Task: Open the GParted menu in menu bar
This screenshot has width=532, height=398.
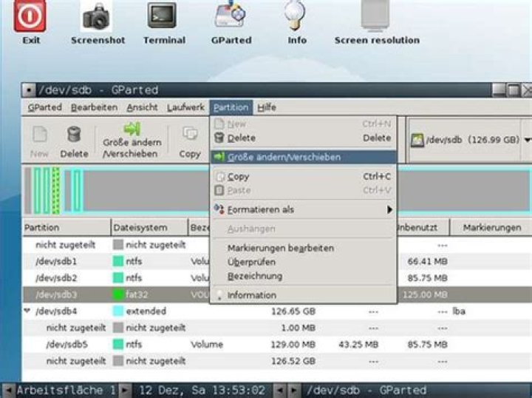Action: click(45, 107)
